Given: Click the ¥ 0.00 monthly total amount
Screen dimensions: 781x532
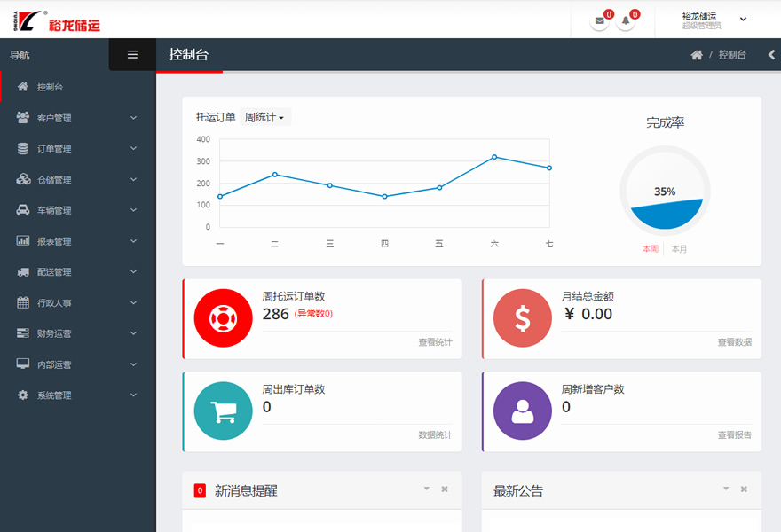Looking at the screenshot, I should pos(588,314).
